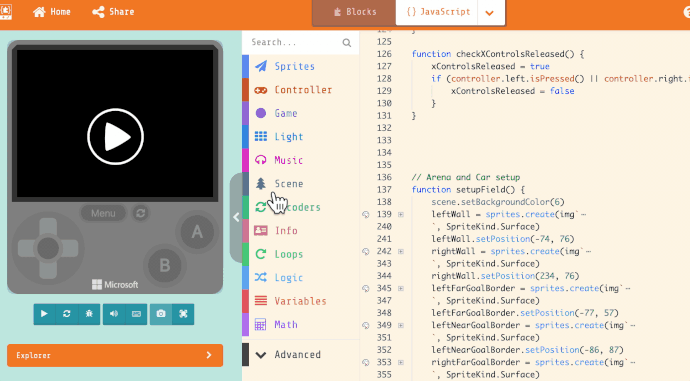Viewport: 690px width, 381px height.
Task: Click the Scene tree icon
Action: click(x=261, y=183)
